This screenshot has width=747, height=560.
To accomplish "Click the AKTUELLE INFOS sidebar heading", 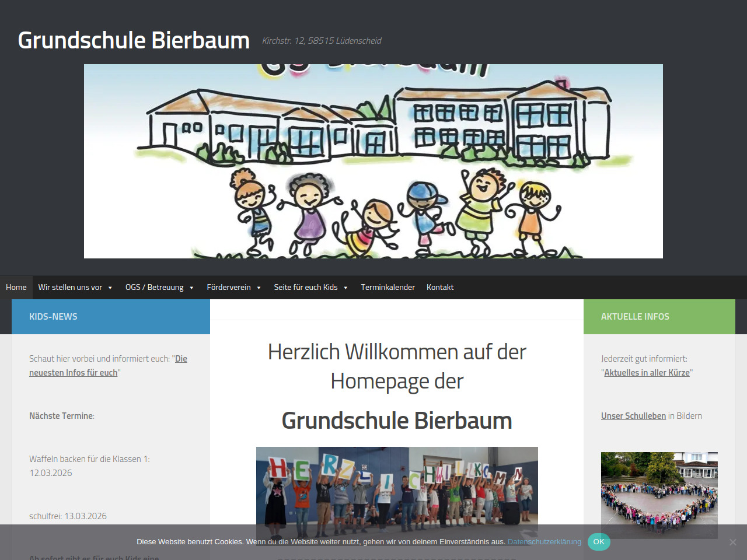I will coord(635,317).
